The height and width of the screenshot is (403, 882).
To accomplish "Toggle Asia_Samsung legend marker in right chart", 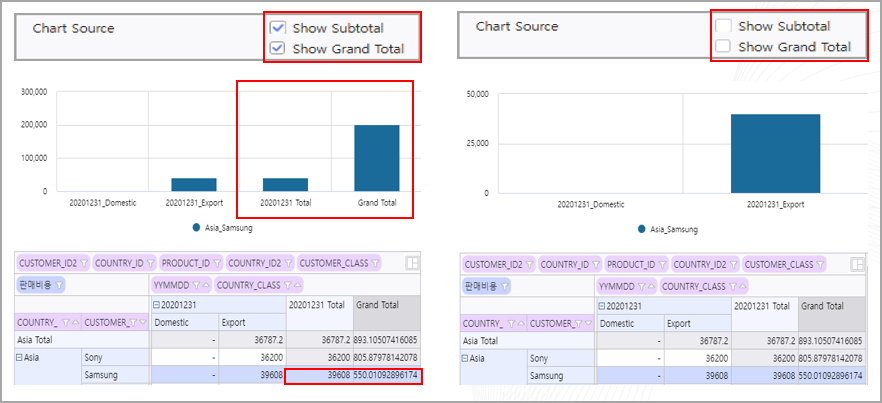I will tap(642, 229).
